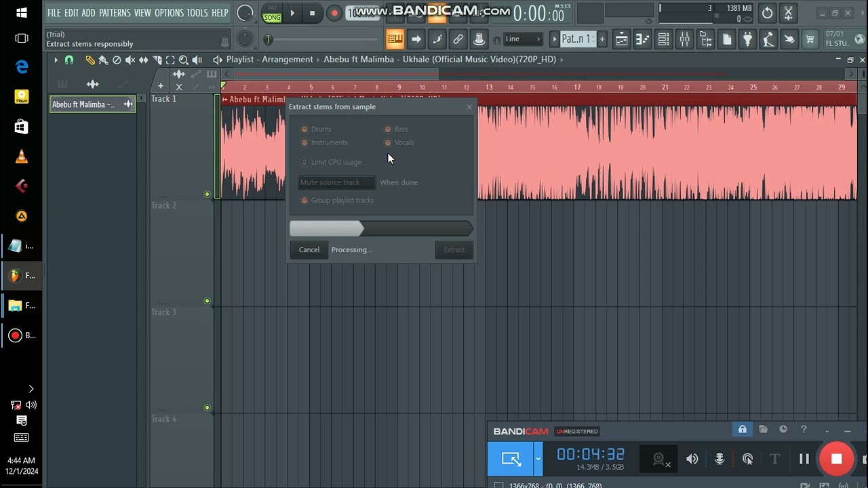Open the EDIT menu
Viewport: 868px width, 488px height.
click(x=72, y=13)
